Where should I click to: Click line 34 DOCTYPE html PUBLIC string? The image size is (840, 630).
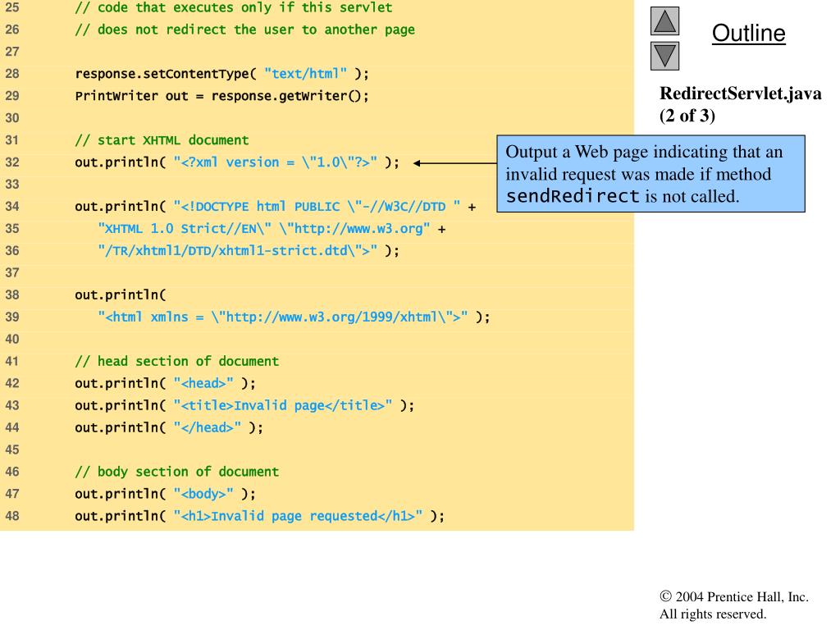click(317, 206)
